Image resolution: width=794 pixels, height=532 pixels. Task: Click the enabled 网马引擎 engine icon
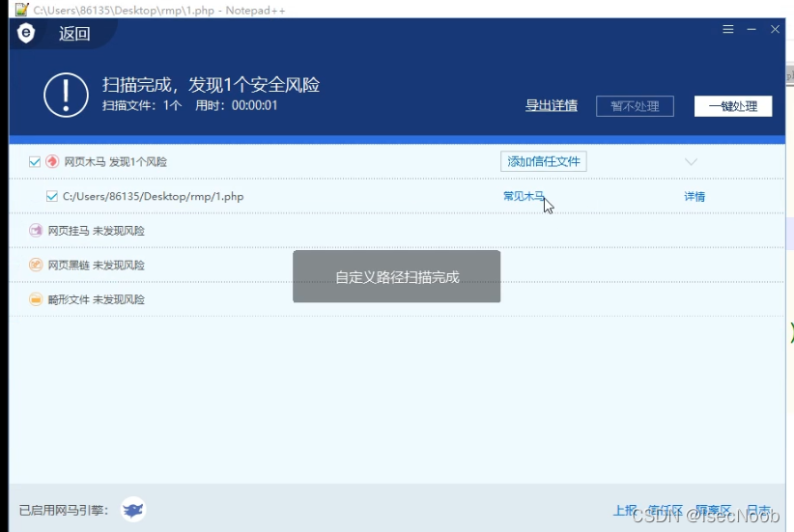point(133,509)
